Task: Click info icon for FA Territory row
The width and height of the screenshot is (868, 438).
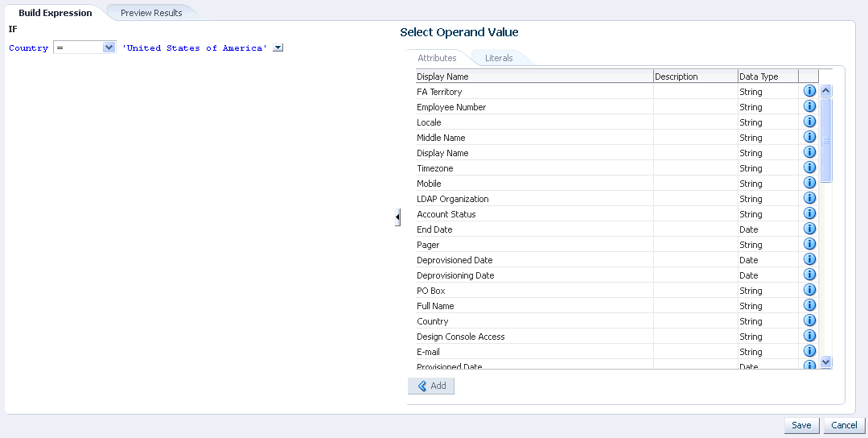Action: 809,91
